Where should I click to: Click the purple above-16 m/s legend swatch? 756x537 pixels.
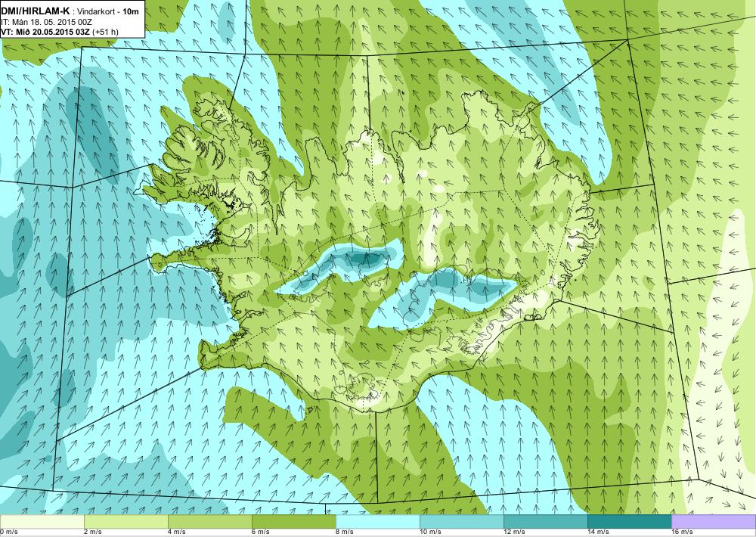[x=714, y=522]
